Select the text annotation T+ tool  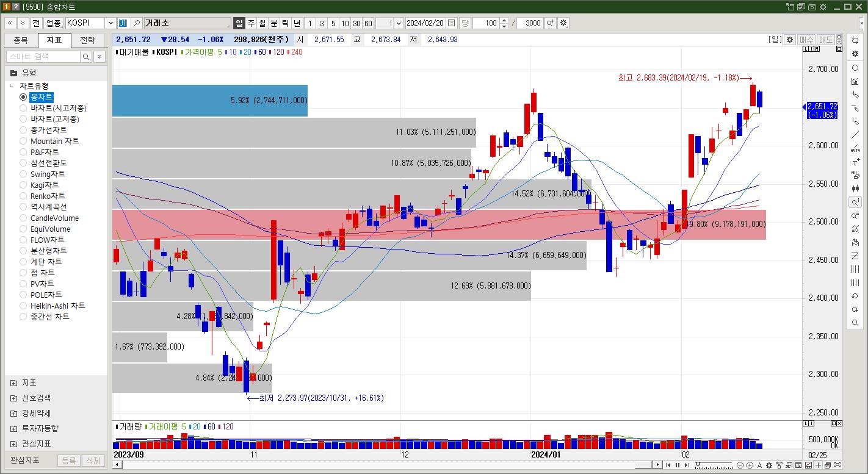855,162
